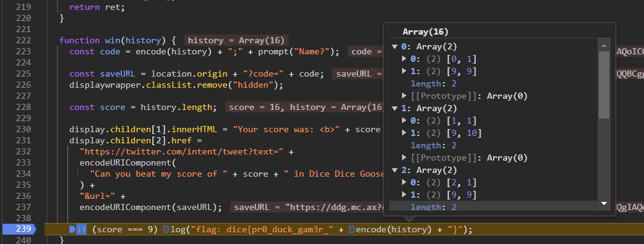644x244 pixels.
Task: Expand [[Prototype]] under the 0: Array(2) item
Action: click(x=405, y=96)
